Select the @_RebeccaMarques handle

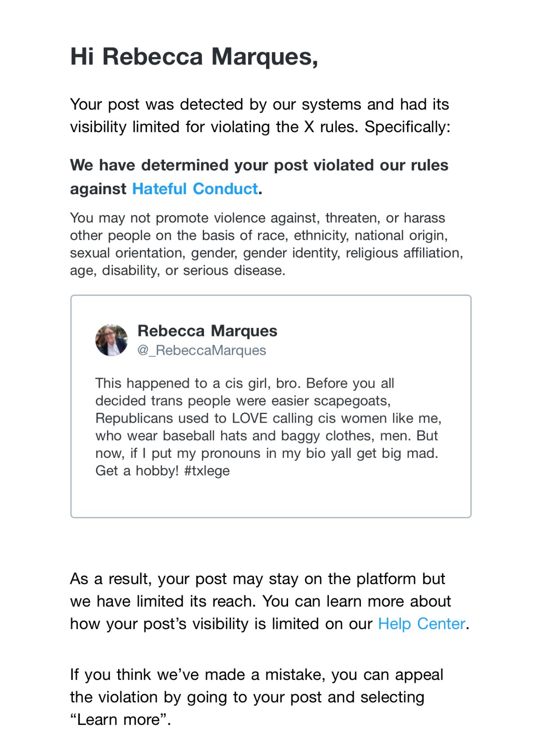(202, 350)
